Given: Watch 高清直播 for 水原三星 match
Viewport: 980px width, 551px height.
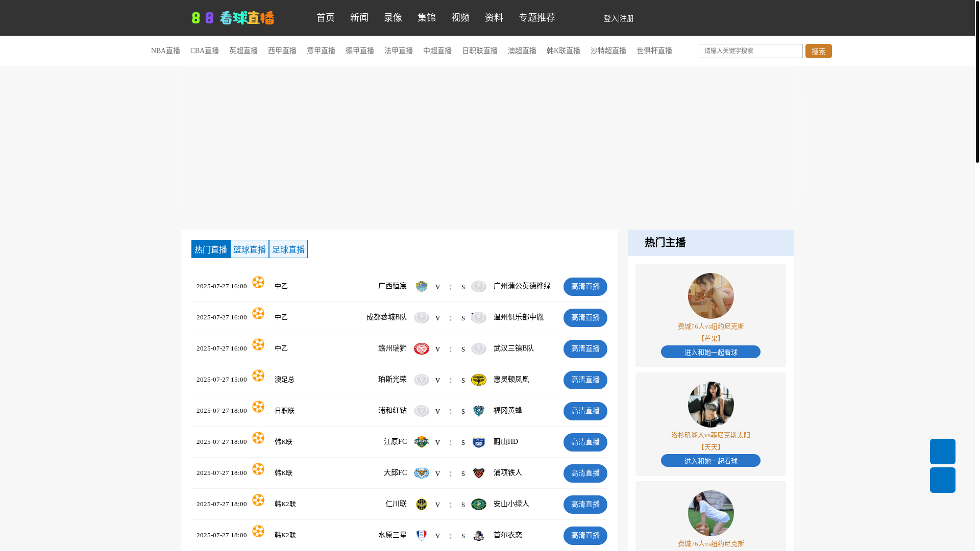Looking at the screenshot, I should point(585,536).
